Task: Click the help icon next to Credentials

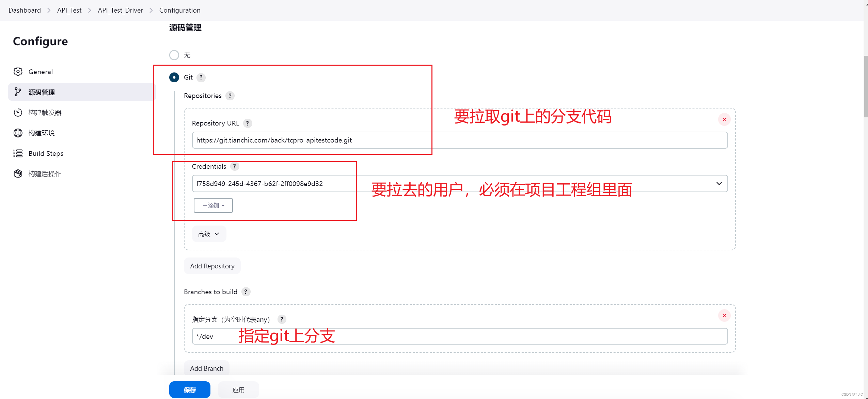Action: [x=235, y=166]
